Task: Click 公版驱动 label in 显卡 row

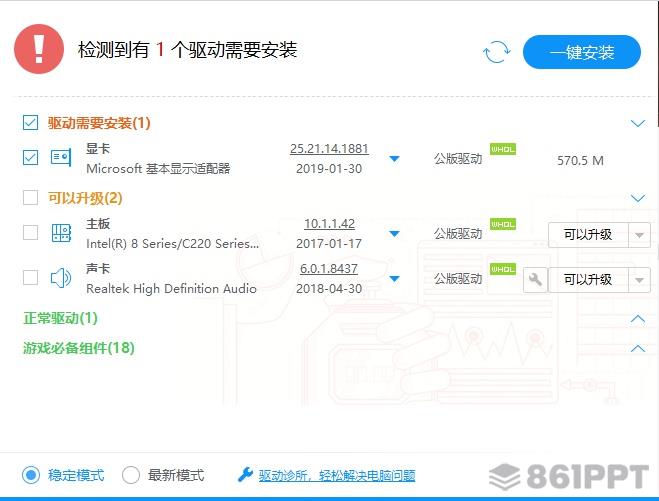Action: (458, 159)
